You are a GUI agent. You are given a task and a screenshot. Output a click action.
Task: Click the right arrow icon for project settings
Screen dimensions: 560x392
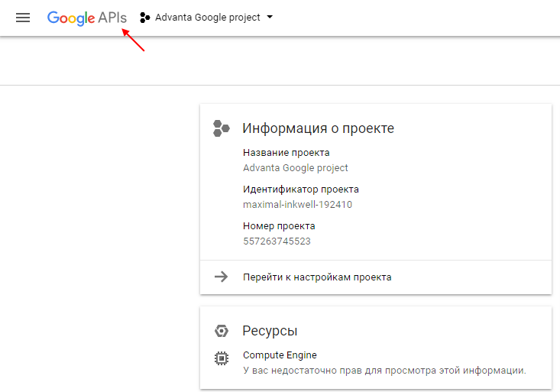tap(222, 277)
